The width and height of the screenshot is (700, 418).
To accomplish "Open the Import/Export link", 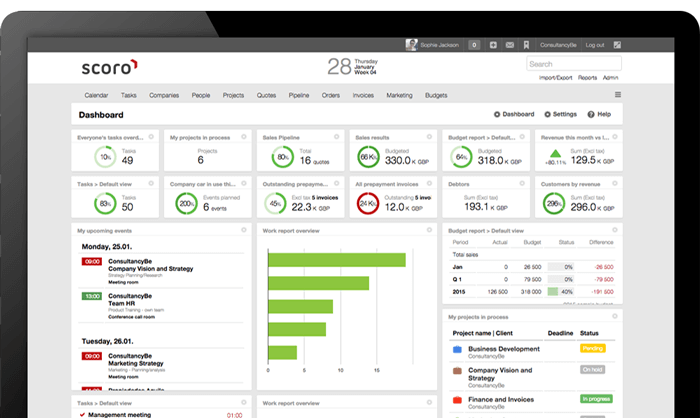I will tap(555, 78).
